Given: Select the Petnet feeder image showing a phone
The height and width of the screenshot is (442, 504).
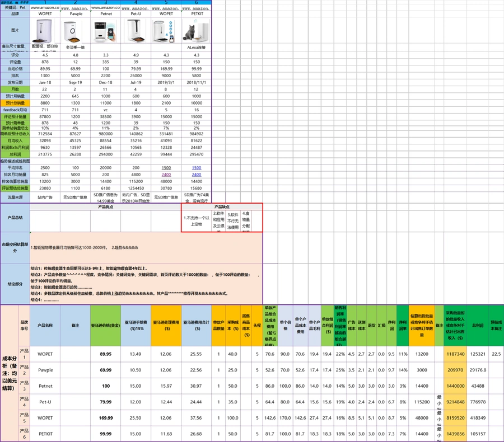Looking at the screenshot, I should 105,31.
